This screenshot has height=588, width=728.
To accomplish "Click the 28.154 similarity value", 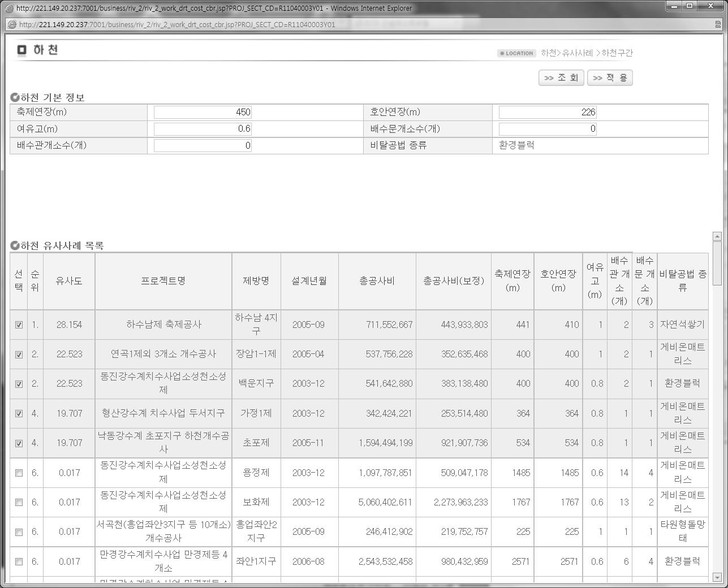I will point(69,325).
